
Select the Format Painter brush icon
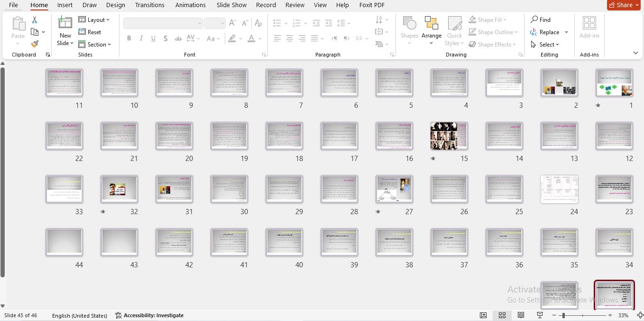tap(35, 44)
